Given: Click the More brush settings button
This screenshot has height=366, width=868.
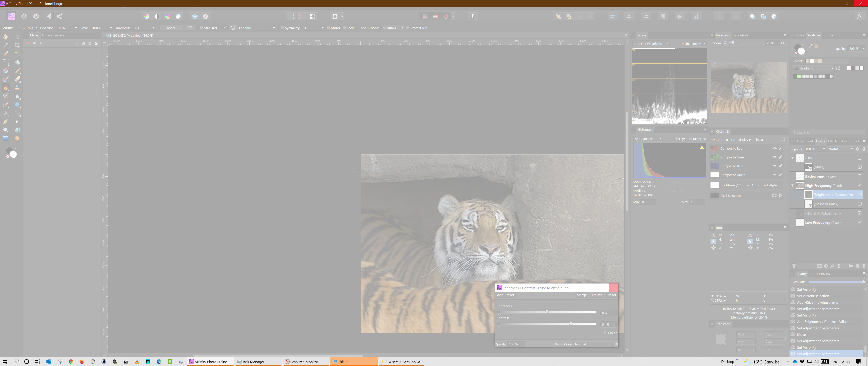Looking at the screenshot, I should 171,28.
